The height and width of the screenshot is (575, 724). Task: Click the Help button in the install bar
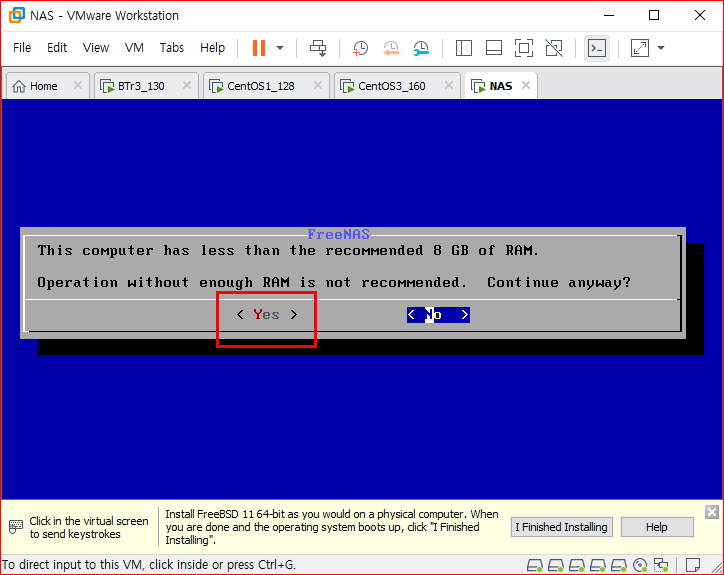(657, 527)
